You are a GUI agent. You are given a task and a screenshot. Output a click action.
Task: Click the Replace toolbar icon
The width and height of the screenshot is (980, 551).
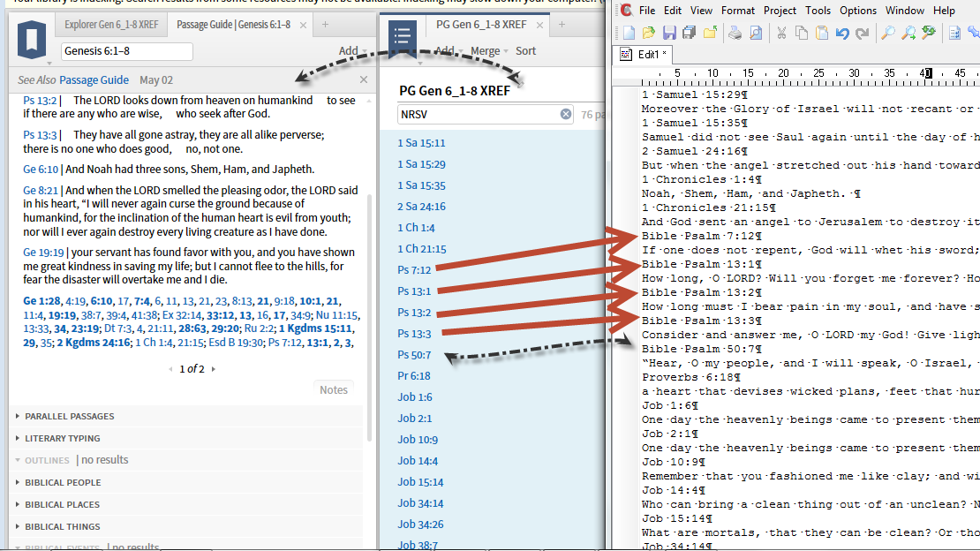tap(929, 33)
